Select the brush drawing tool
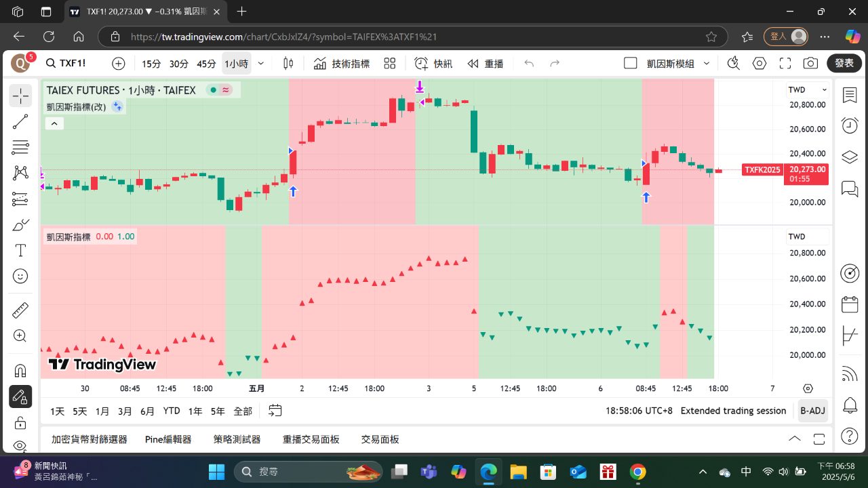This screenshot has width=868, height=488. (x=20, y=225)
